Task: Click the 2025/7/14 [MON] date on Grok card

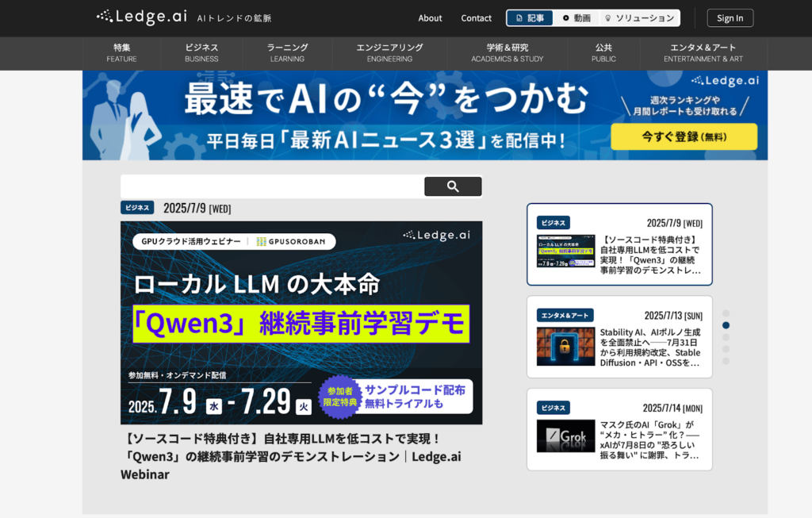Action: [672, 409]
